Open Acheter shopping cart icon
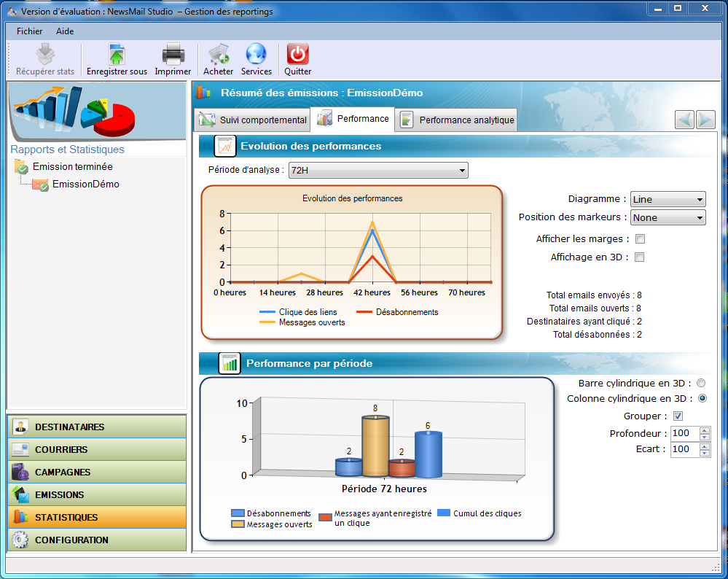 pyautogui.click(x=218, y=54)
